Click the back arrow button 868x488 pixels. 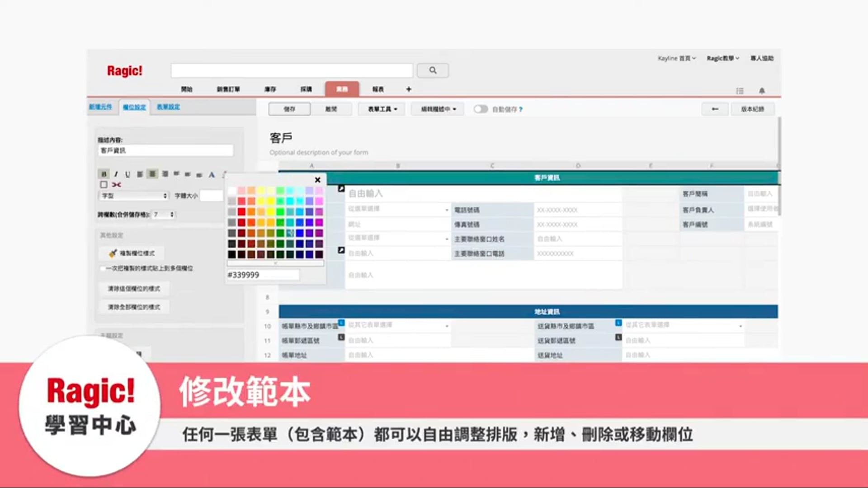point(715,109)
